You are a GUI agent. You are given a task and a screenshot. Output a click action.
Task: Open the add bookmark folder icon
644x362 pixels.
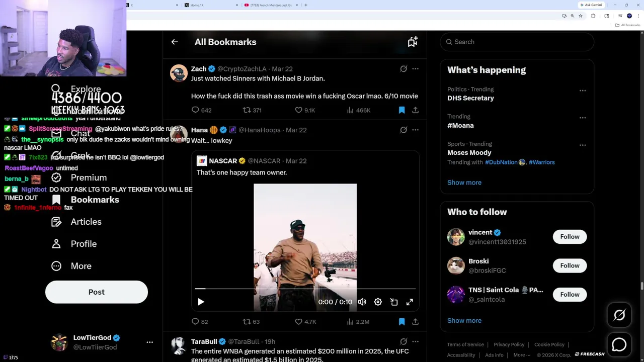click(413, 42)
